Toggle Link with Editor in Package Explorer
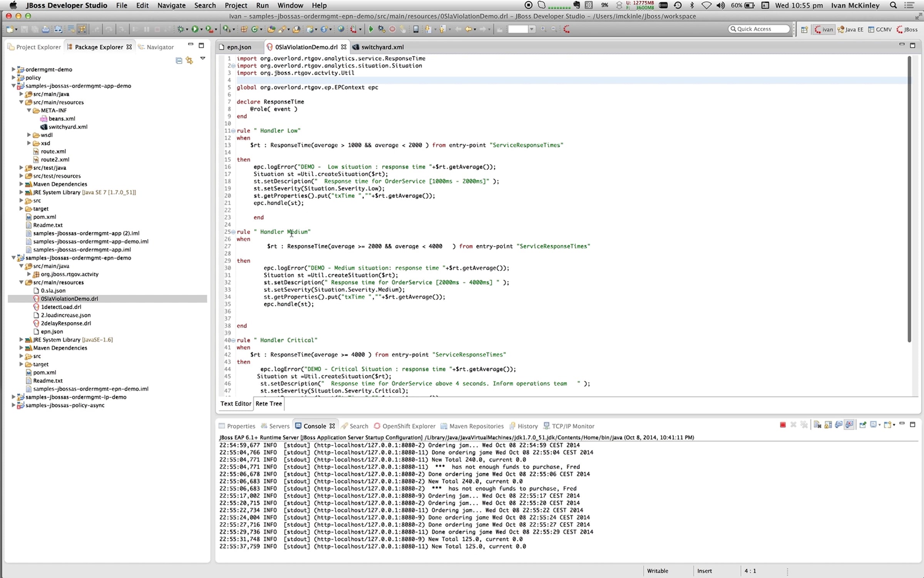The width and height of the screenshot is (924, 578). pyautogui.click(x=189, y=60)
